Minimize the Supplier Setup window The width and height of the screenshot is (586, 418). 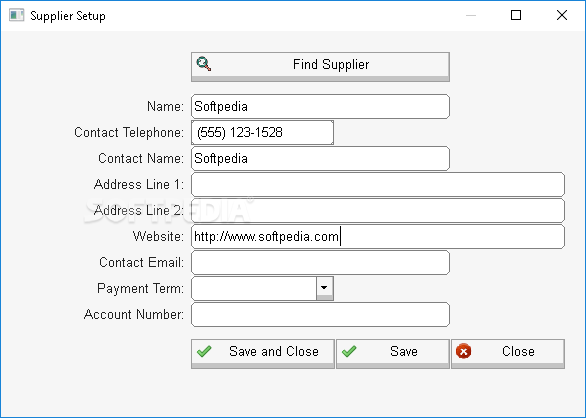(x=471, y=15)
